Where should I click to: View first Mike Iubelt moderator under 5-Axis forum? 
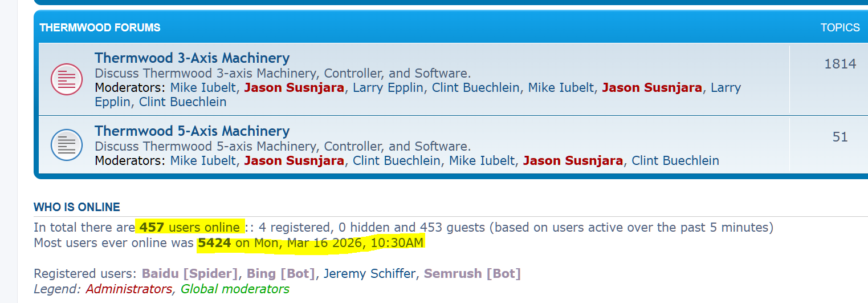(203, 160)
